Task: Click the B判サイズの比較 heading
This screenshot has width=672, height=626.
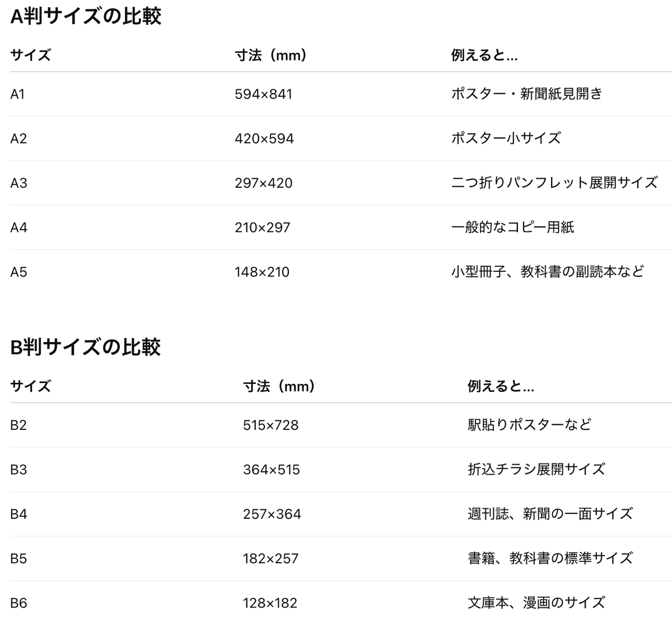Action: pyautogui.click(x=86, y=347)
